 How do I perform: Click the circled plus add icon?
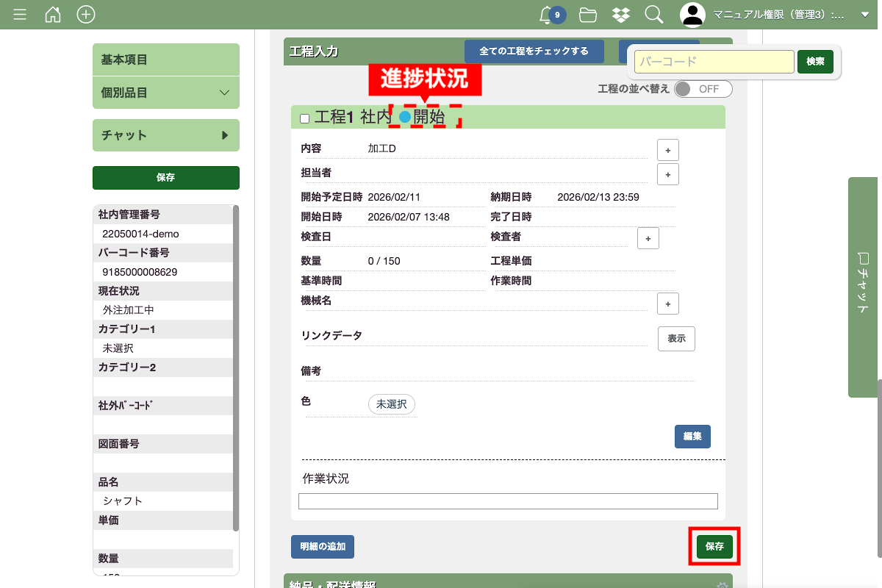[x=86, y=15]
